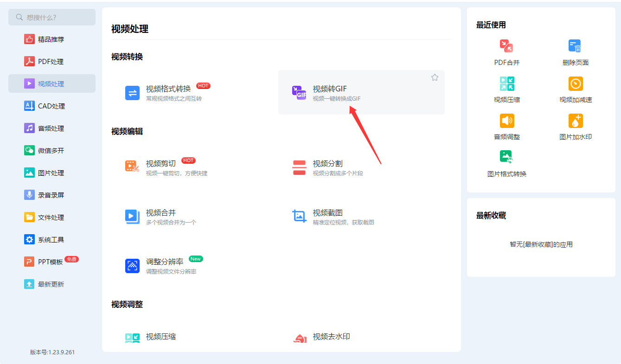Image resolution: width=621 pixels, height=364 pixels.
Task: Go to 音频处理 category
Action: click(52, 128)
